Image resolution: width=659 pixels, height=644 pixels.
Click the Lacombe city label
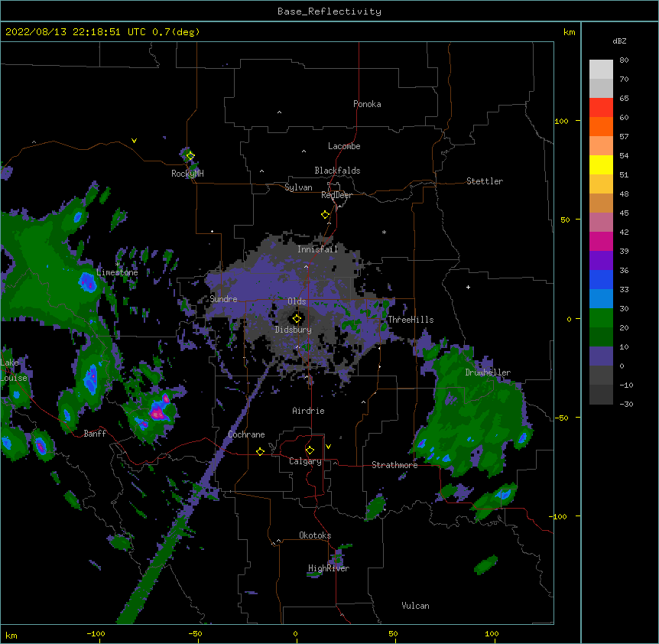coord(344,146)
